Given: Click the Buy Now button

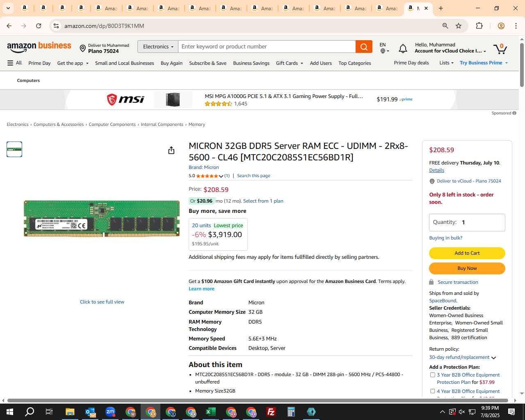Looking at the screenshot, I should click(467, 268).
